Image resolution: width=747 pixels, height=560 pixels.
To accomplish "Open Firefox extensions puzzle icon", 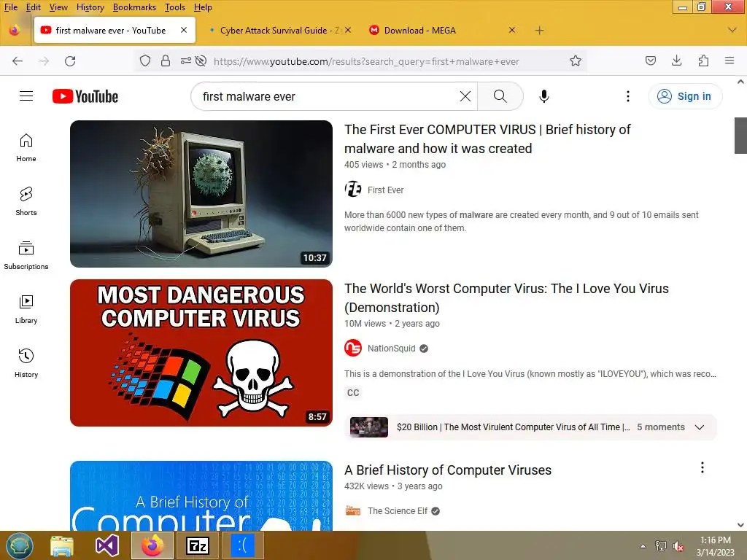I will click(703, 61).
